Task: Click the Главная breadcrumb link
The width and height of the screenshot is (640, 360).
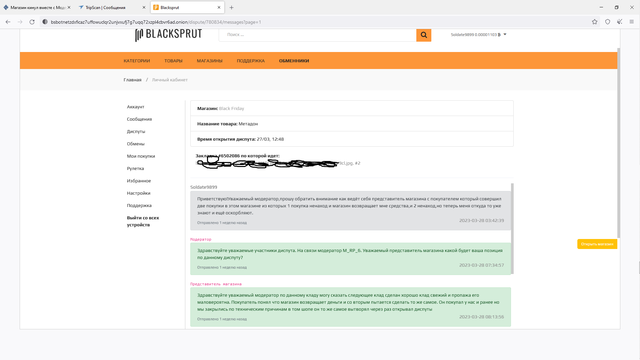Action: pos(133,80)
